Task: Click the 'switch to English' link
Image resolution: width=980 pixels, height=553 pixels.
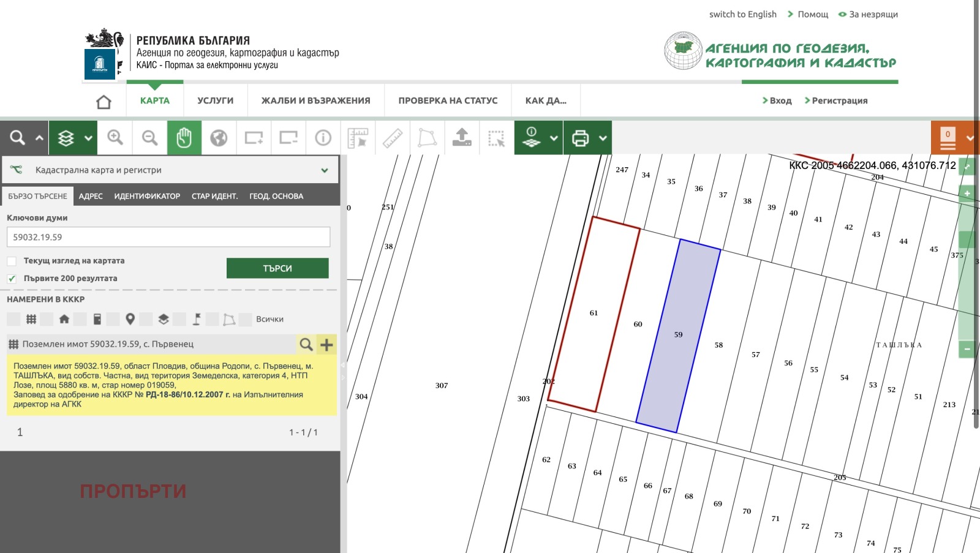Action: 742,14
